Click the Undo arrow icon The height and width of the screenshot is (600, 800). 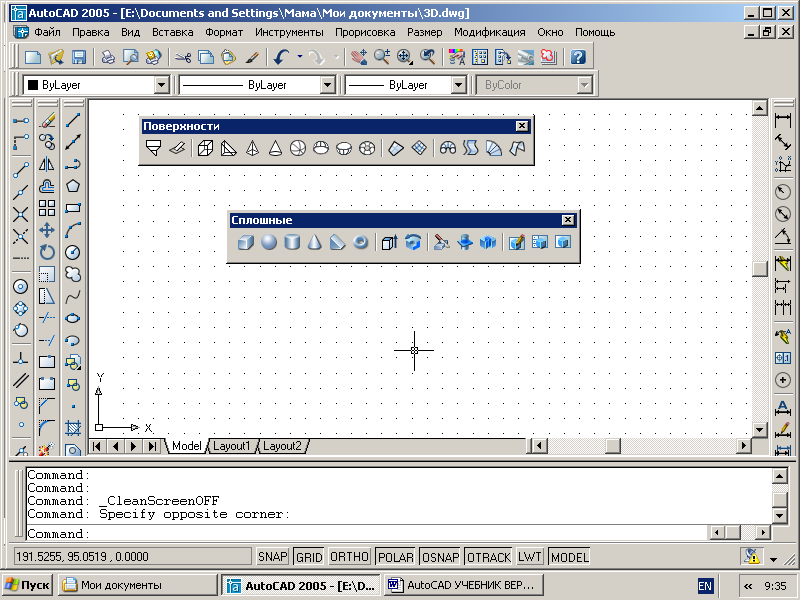[281, 57]
